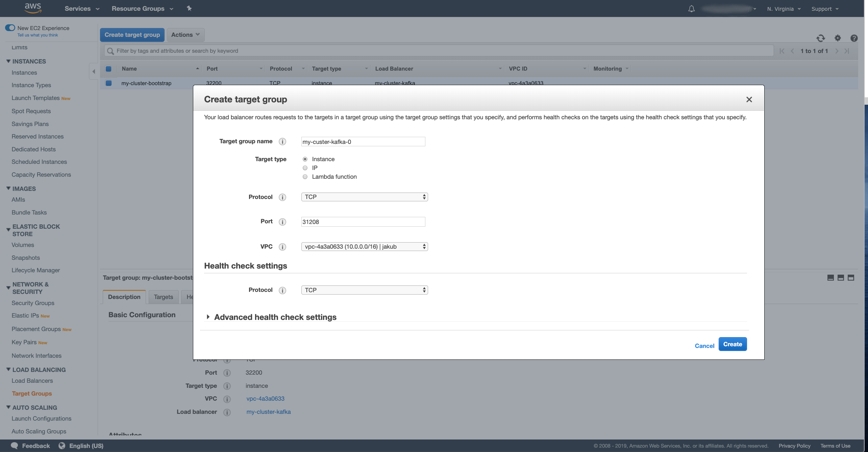Click info icon next to Target group name

click(282, 142)
